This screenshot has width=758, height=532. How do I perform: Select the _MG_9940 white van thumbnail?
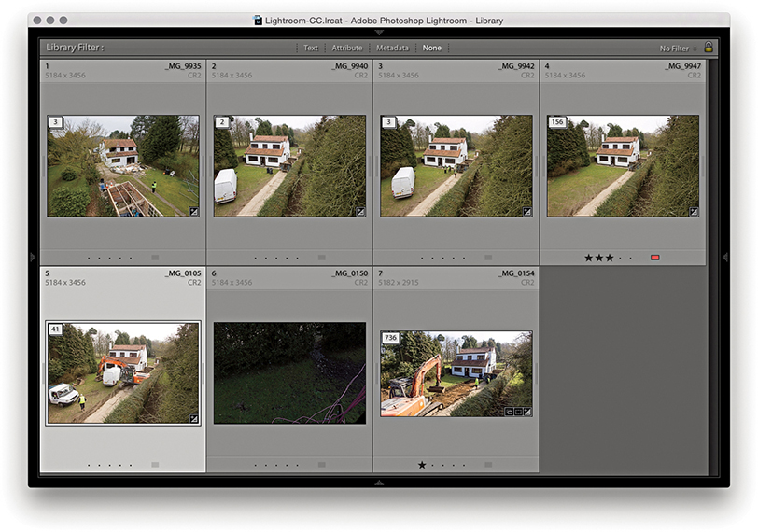(289, 166)
